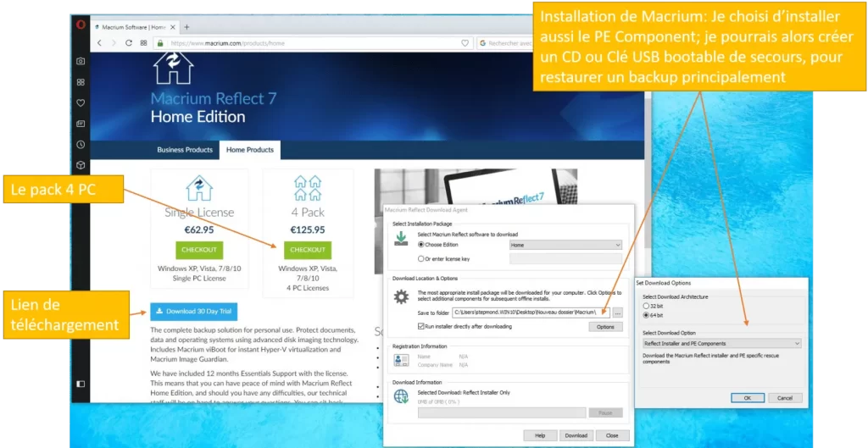Close the Macrium Software tab
This screenshot has width=868, height=448.
[173, 26]
